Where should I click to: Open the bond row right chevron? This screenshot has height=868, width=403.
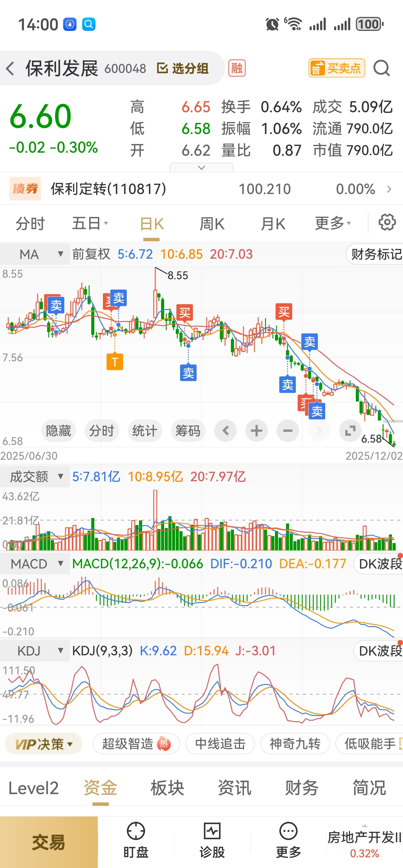389,189
